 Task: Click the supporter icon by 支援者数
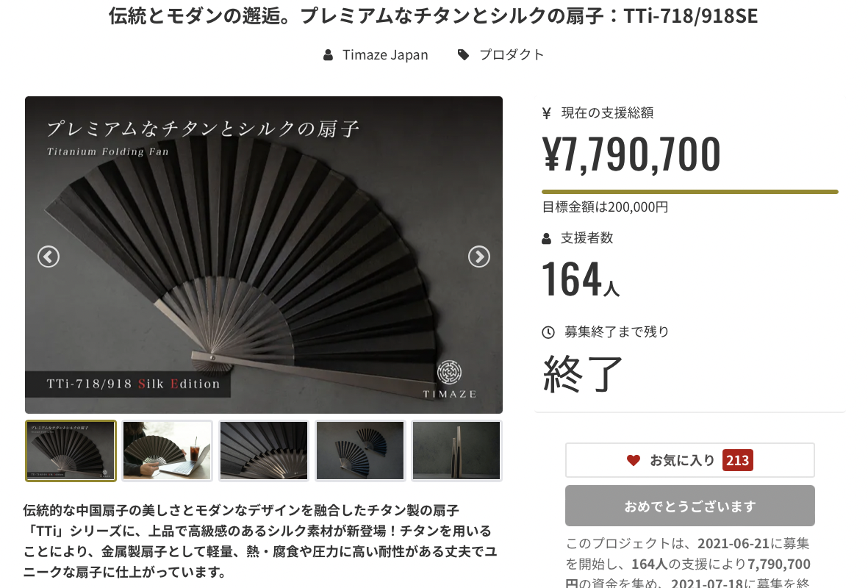point(546,239)
